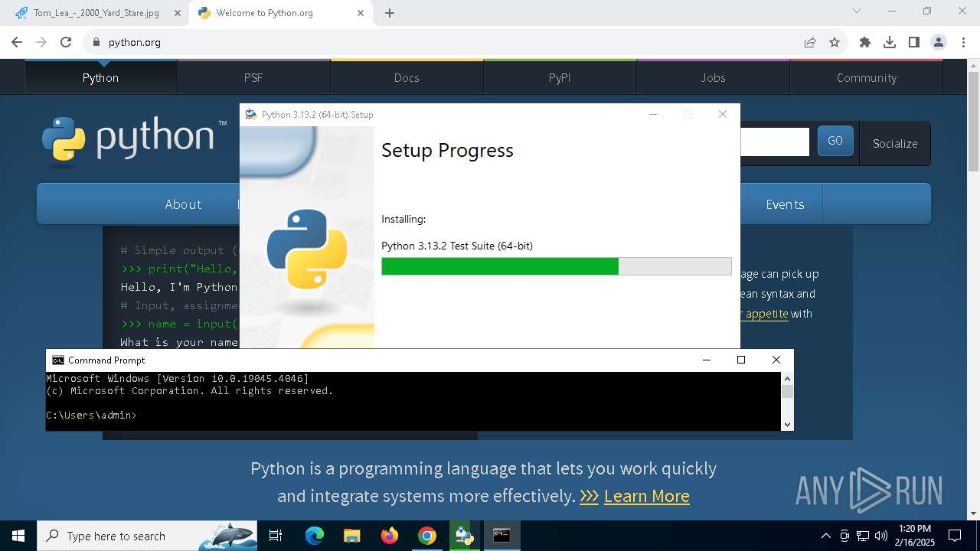Click the Python Setup title bar icon

(x=250, y=115)
